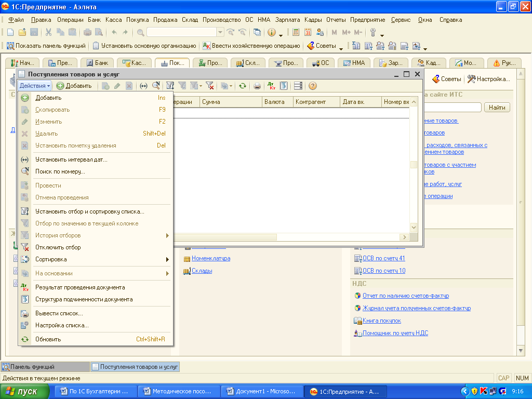Choose Обновить menu item
Screen dimensions: 532x399
point(96,339)
